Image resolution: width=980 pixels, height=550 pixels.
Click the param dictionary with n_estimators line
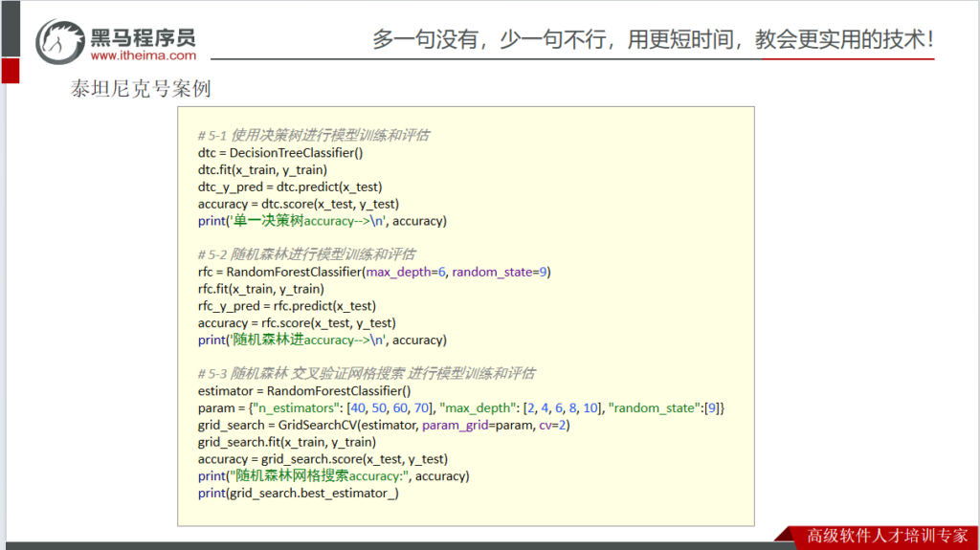(x=461, y=407)
